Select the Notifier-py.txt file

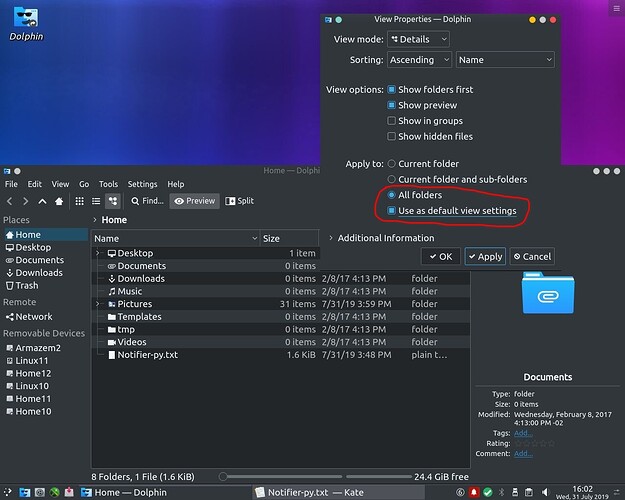pos(148,355)
